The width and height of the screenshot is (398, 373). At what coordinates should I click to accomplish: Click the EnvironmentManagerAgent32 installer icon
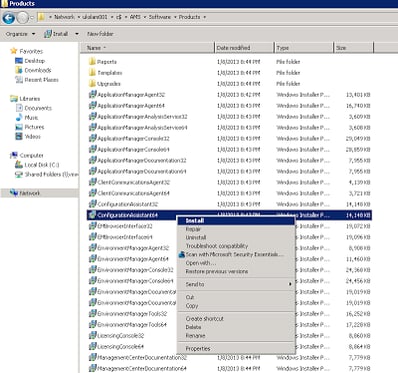pyautogui.click(x=92, y=248)
